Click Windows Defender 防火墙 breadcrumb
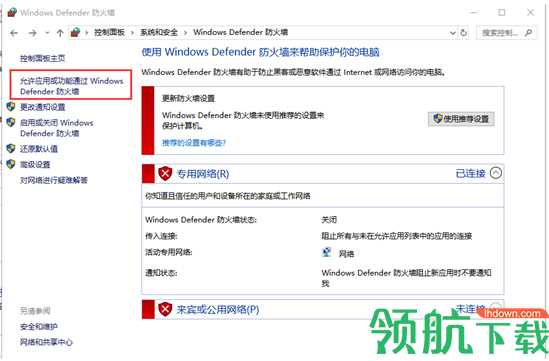 [x=241, y=32]
